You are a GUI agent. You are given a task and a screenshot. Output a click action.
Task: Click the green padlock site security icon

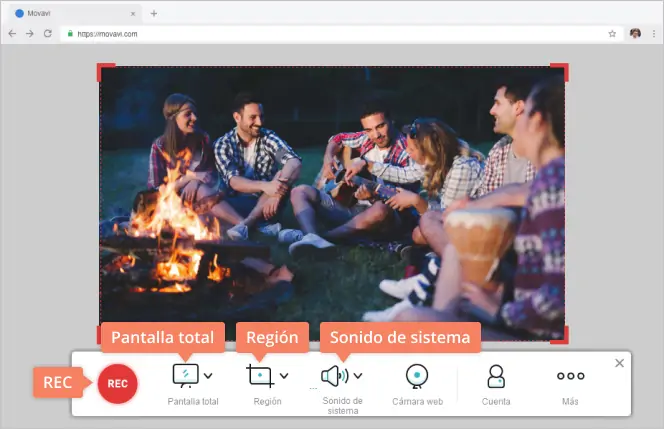[70, 33]
